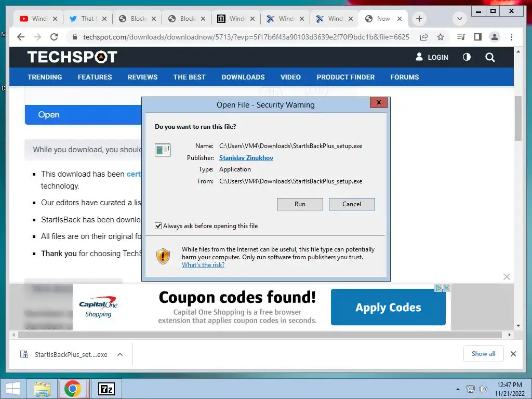Click the page vertical scrollbar thumb
This screenshot has width=532, height=399.
coord(518,118)
